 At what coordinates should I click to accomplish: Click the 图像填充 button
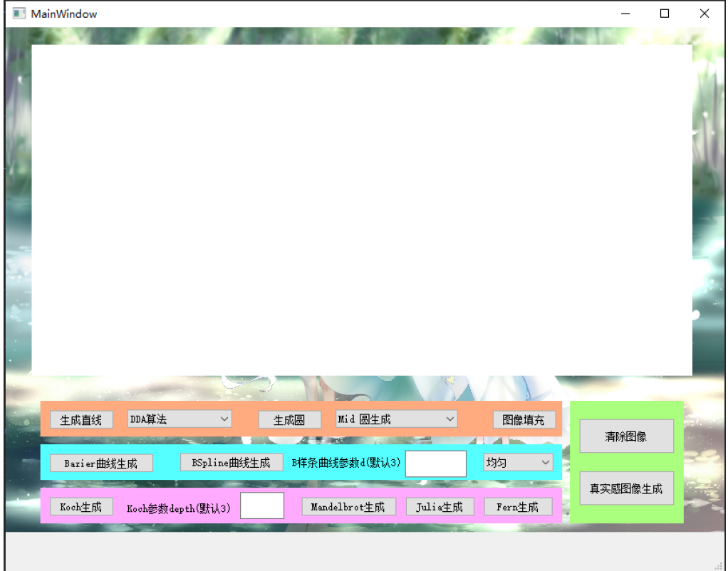click(x=524, y=419)
